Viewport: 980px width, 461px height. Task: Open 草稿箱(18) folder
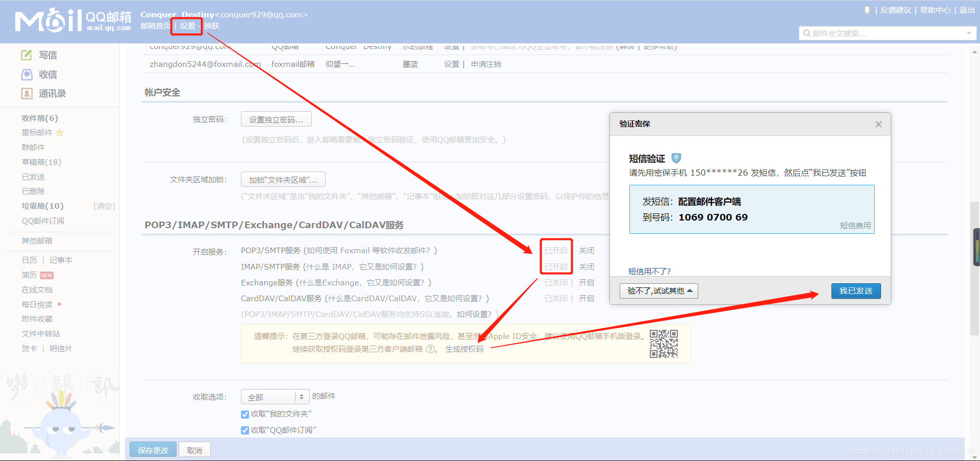(41, 162)
